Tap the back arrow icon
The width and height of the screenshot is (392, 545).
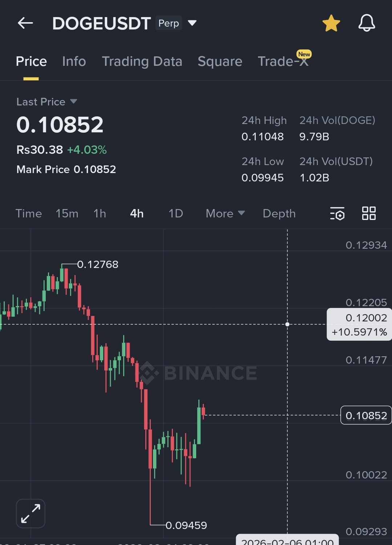click(25, 23)
